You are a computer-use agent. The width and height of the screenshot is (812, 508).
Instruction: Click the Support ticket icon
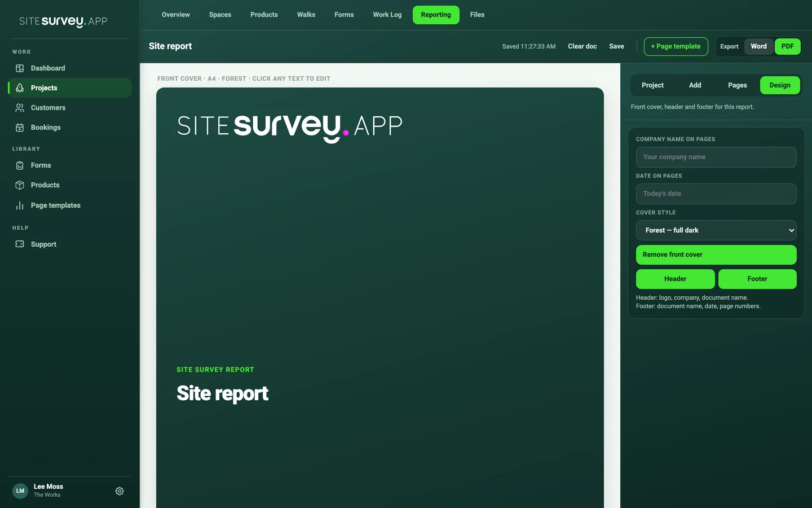(20, 244)
